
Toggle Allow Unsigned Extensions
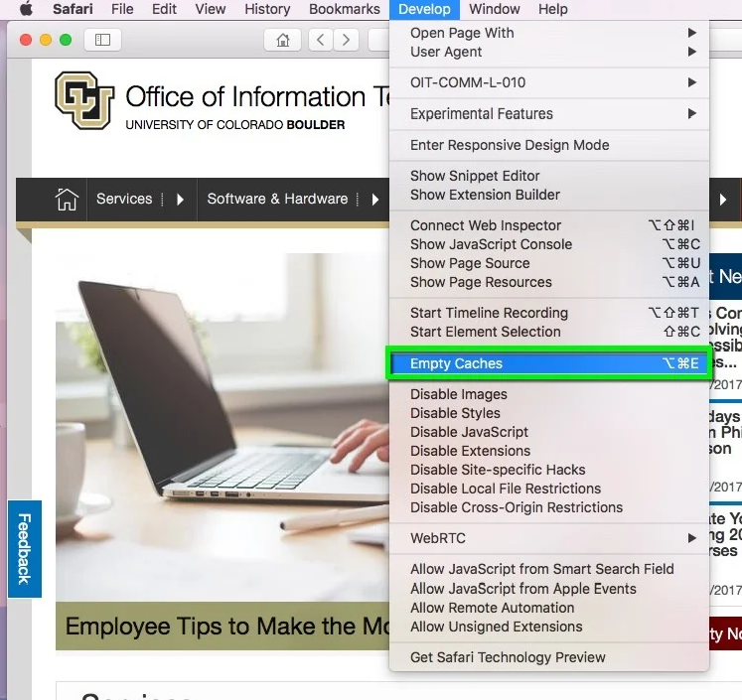(x=549, y=627)
